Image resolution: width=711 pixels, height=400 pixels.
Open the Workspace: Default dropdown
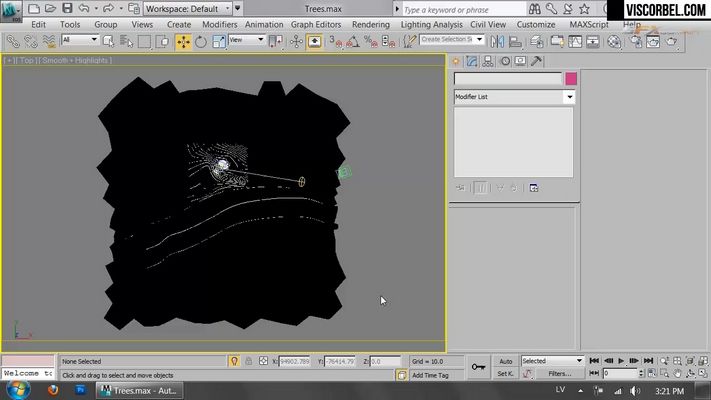(x=188, y=9)
